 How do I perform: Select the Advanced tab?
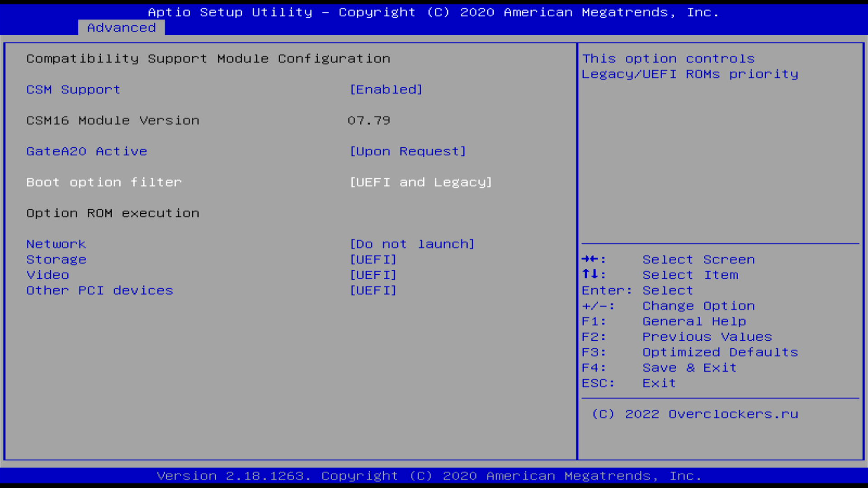coord(121,28)
